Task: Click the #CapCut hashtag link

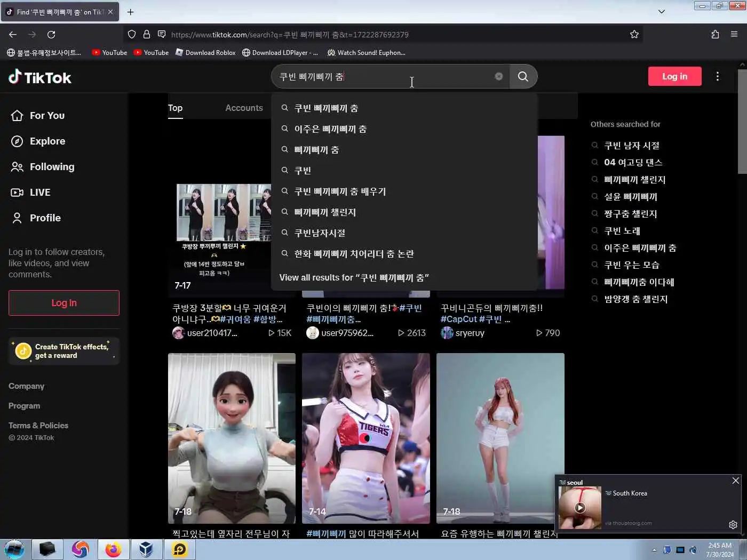Action: click(x=459, y=319)
